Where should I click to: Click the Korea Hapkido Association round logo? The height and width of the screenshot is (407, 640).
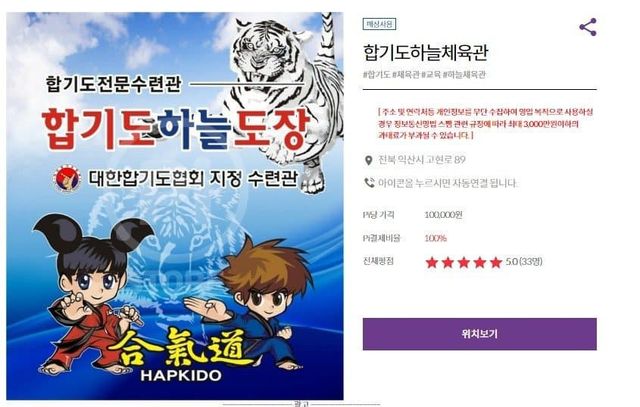tap(67, 178)
